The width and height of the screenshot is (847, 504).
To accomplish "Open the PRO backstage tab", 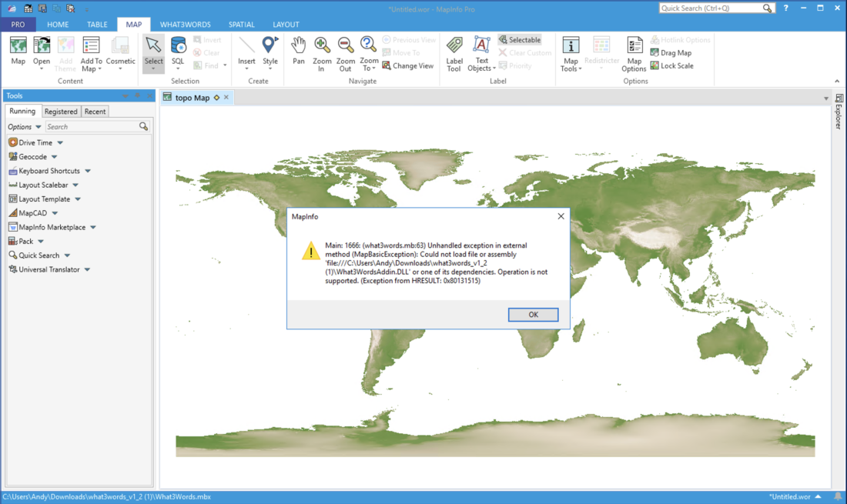I will click(18, 25).
